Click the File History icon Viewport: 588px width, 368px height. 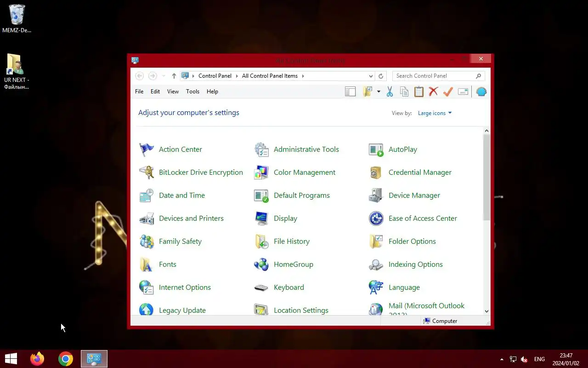point(261,241)
